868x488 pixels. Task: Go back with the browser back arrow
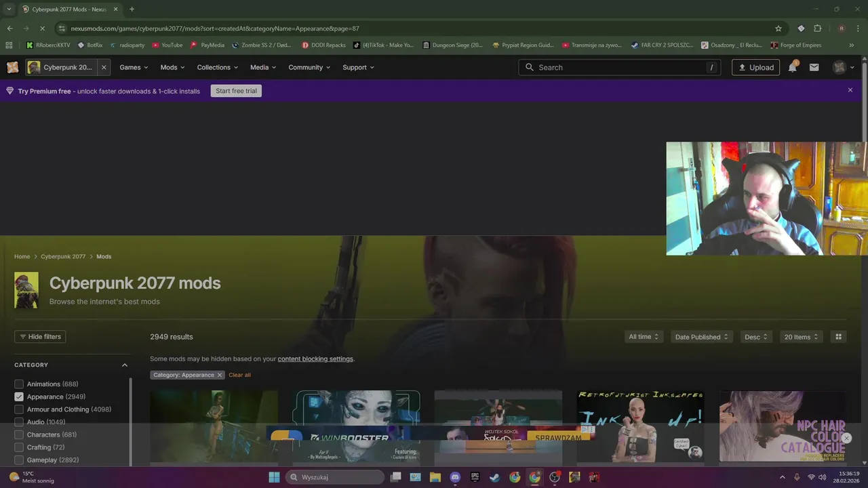[x=9, y=28]
